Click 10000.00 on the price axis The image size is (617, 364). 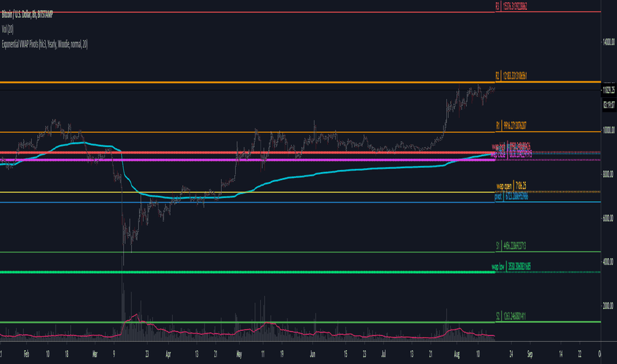tap(608, 130)
